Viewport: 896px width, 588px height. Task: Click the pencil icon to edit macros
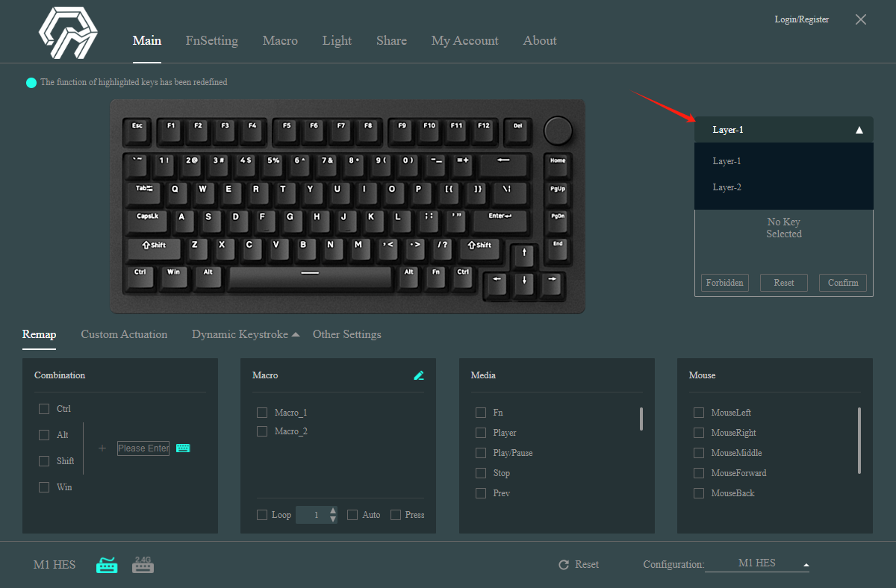tap(419, 375)
